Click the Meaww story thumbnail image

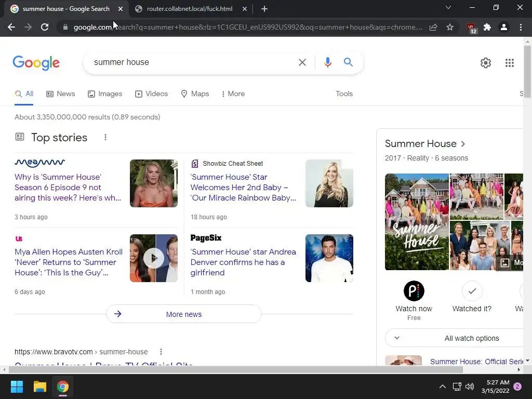click(x=154, y=183)
